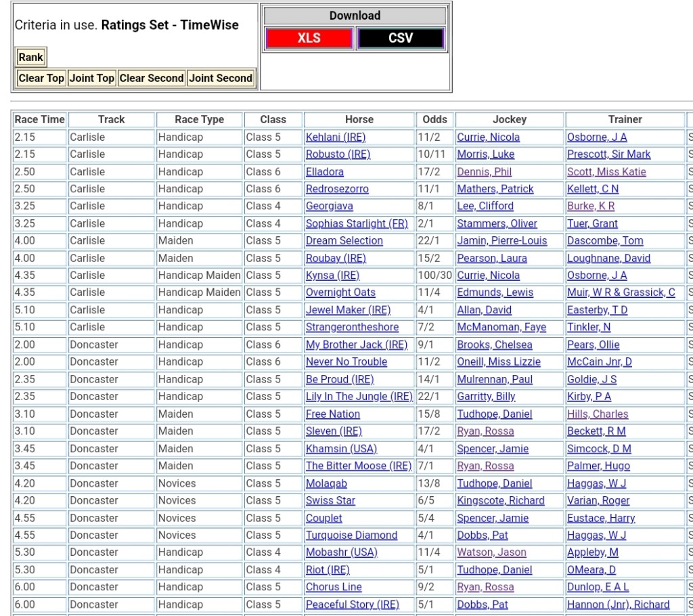Open trainer Muir, W R & Grassick, C

pyautogui.click(x=621, y=292)
